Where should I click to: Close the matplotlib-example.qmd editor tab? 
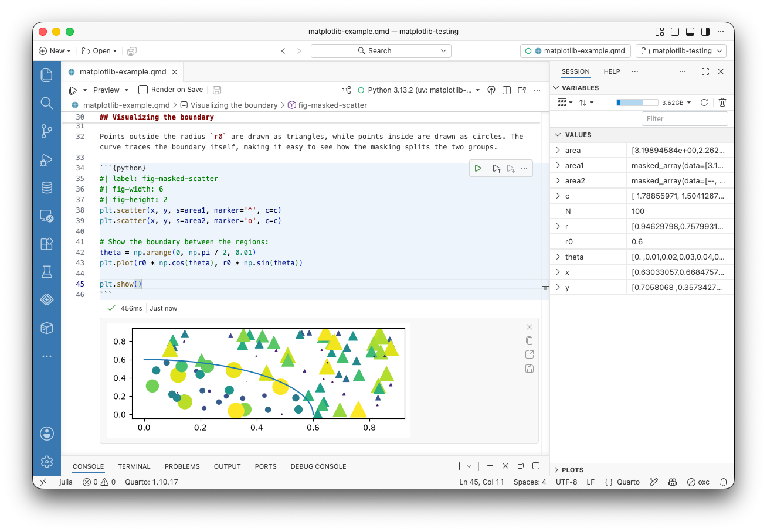[x=174, y=72]
